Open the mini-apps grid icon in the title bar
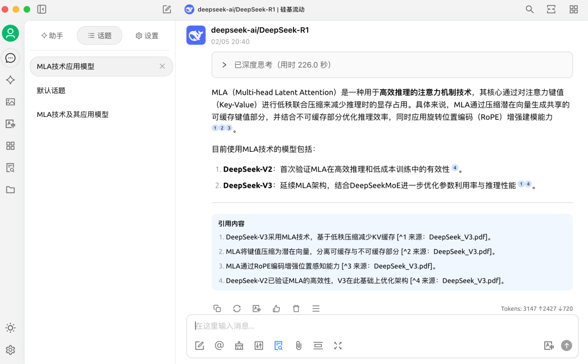588x364 pixels. coord(574,9)
